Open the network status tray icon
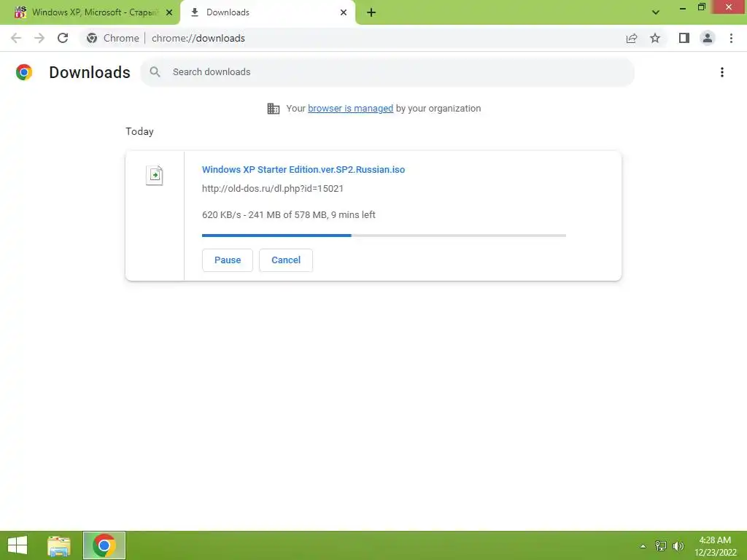This screenshot has height=560, width=747. click(x=661, y=546)
